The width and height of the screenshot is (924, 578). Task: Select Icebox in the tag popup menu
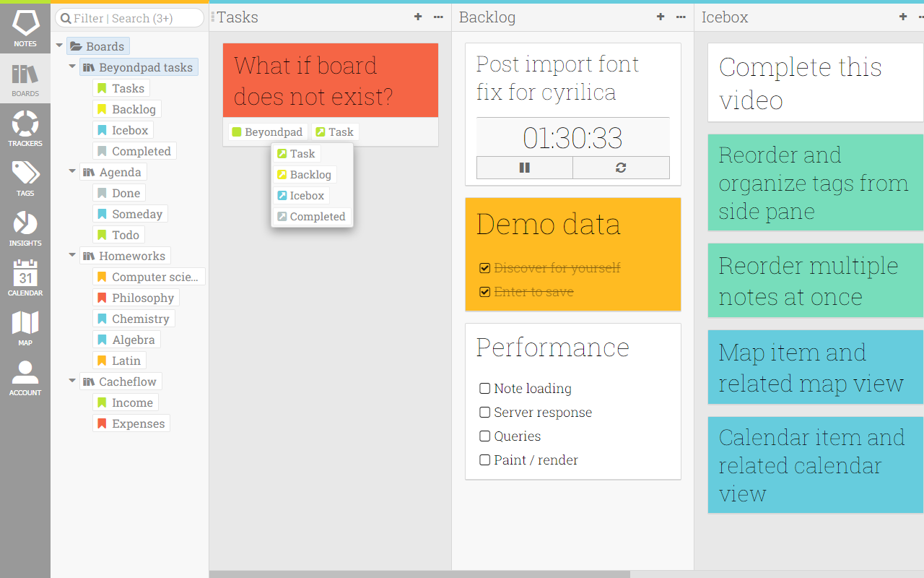[x=301, y=196]
